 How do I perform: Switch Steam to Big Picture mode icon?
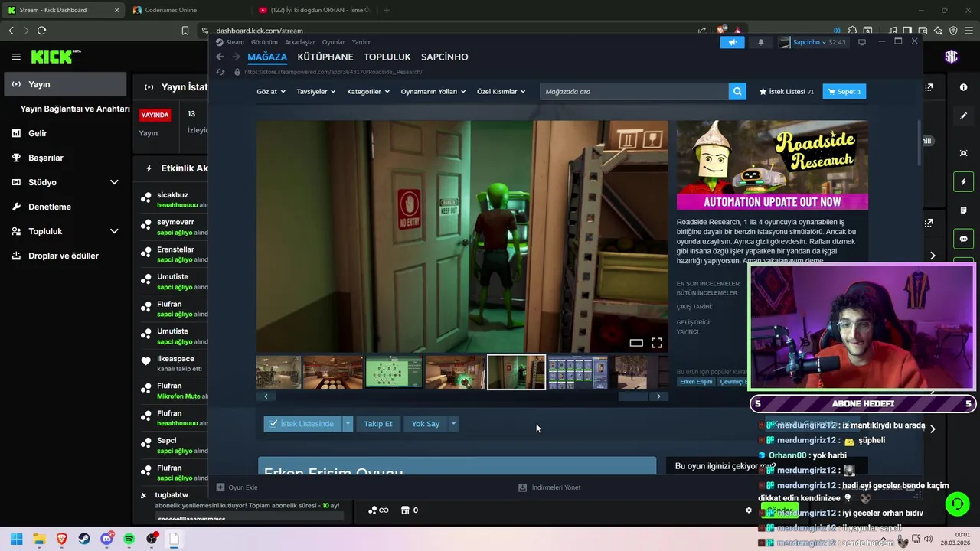pos(862,42)
